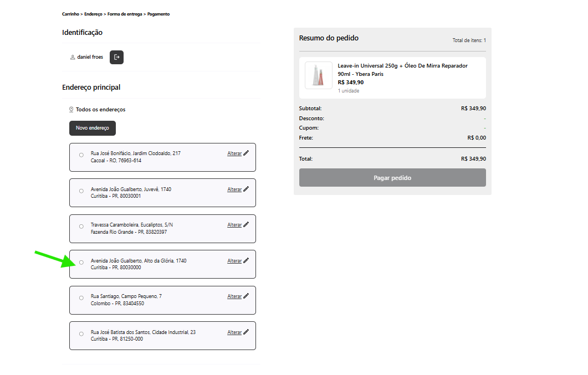Click pencil icon for Juvevê address

pos(246,189)
